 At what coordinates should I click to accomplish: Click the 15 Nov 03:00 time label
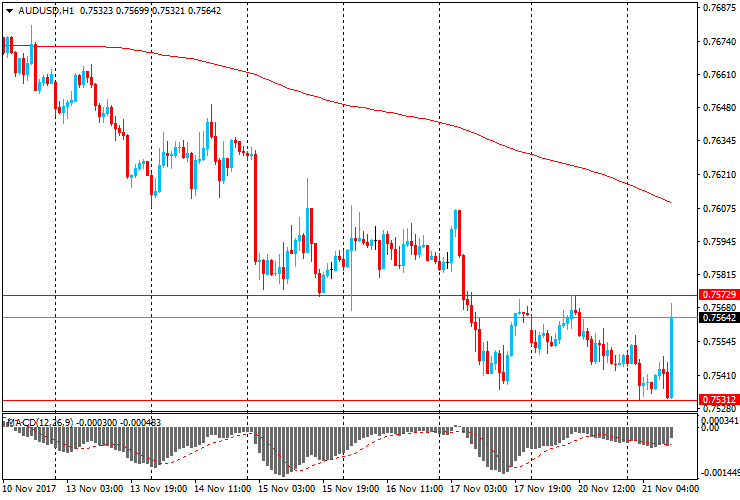286,488
